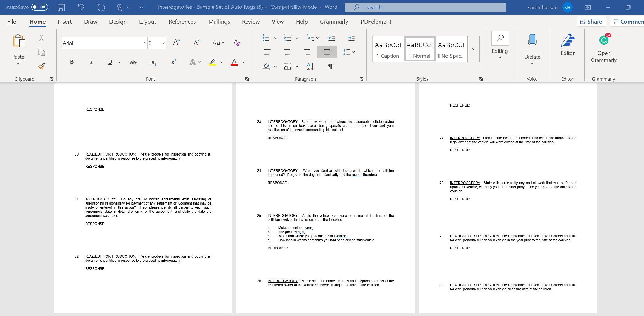Show paragraph marks with pilcrow icon
This screenshot has width=644, height=316.
[x=330, y=67]
